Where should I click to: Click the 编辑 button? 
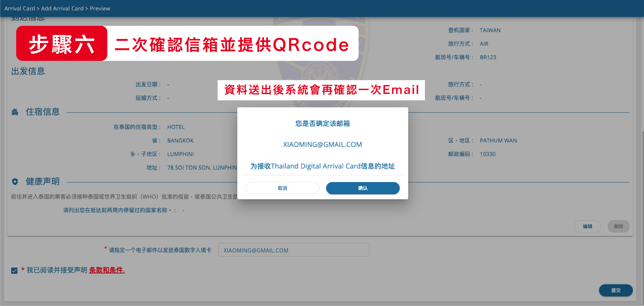click(587, 226)
